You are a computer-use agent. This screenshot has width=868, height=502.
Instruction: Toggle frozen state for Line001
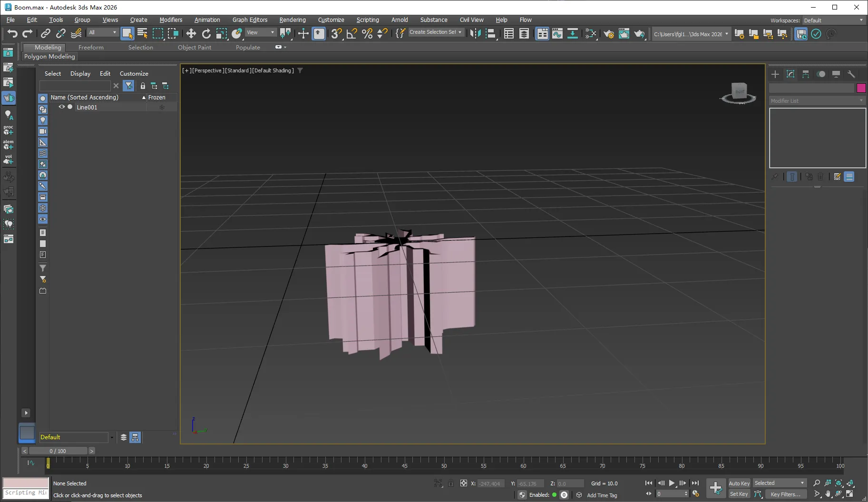[162, 107]
